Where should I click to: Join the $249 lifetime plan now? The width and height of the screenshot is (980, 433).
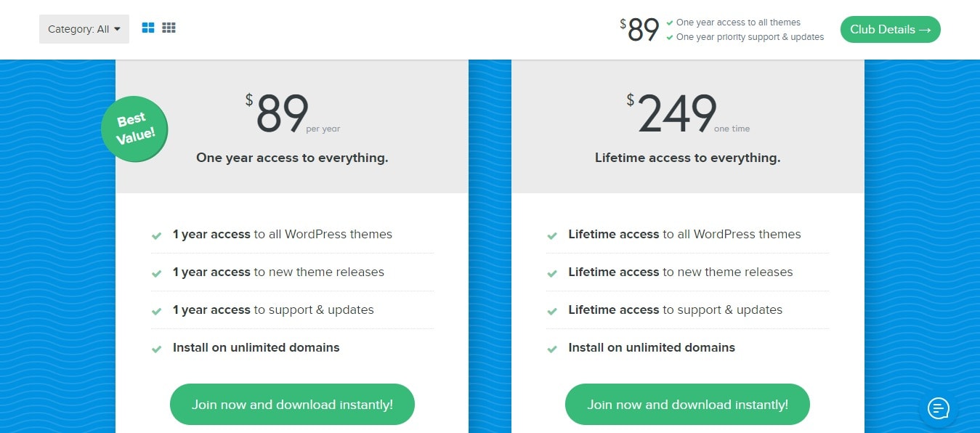687,405
